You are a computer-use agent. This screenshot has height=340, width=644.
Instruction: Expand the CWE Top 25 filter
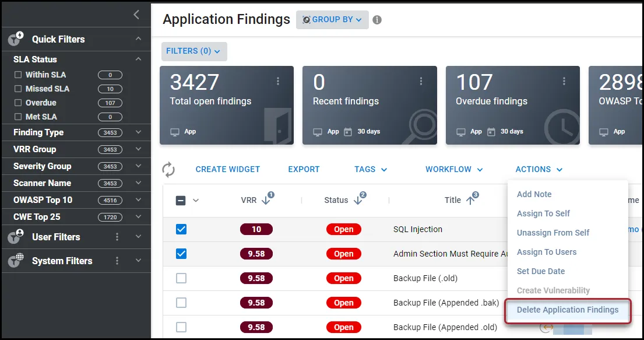coord(138,217)
